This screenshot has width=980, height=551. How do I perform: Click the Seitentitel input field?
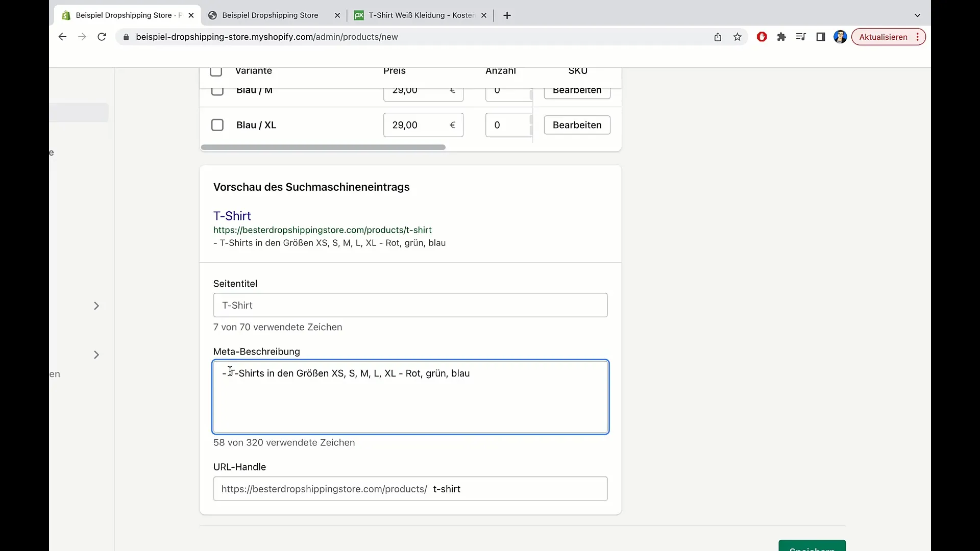click(x=410, y=305)
